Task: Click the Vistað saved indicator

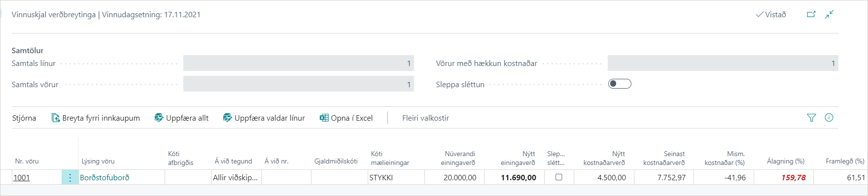Action: click(771, 14)
